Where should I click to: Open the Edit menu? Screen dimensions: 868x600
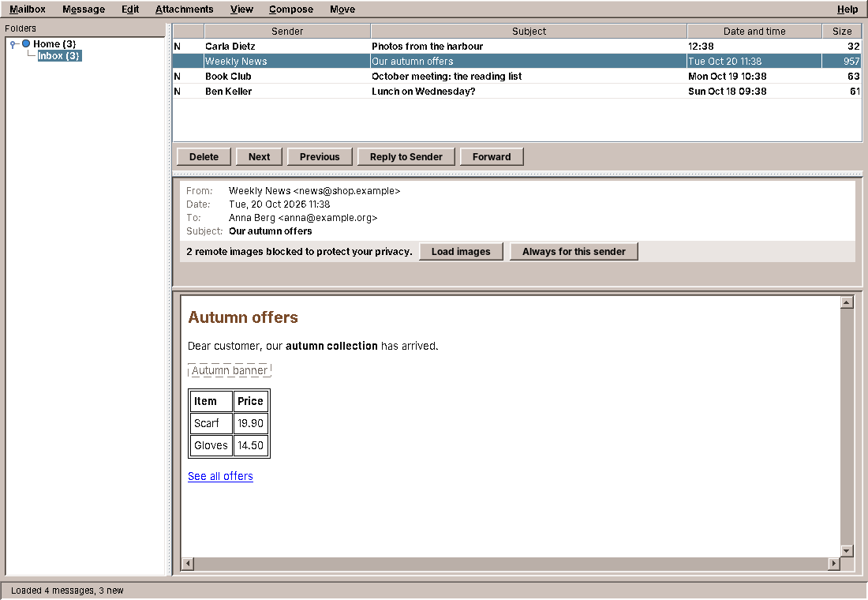[x=130, y=9]
